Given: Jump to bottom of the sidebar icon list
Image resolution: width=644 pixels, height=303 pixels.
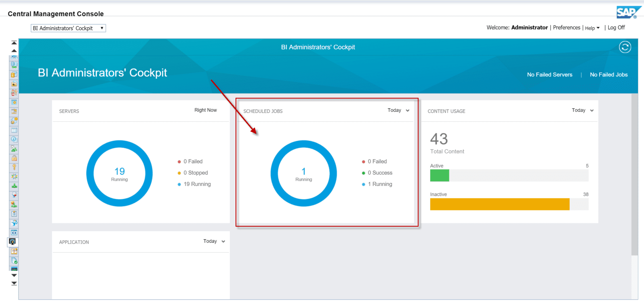Looking at the screenshot, I should (14, 283).
